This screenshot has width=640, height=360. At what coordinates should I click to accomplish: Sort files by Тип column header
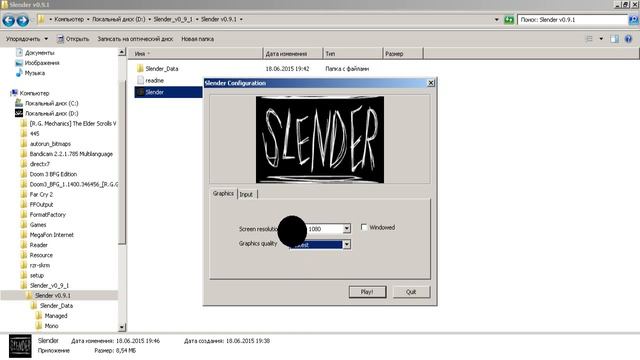(352, 53)
